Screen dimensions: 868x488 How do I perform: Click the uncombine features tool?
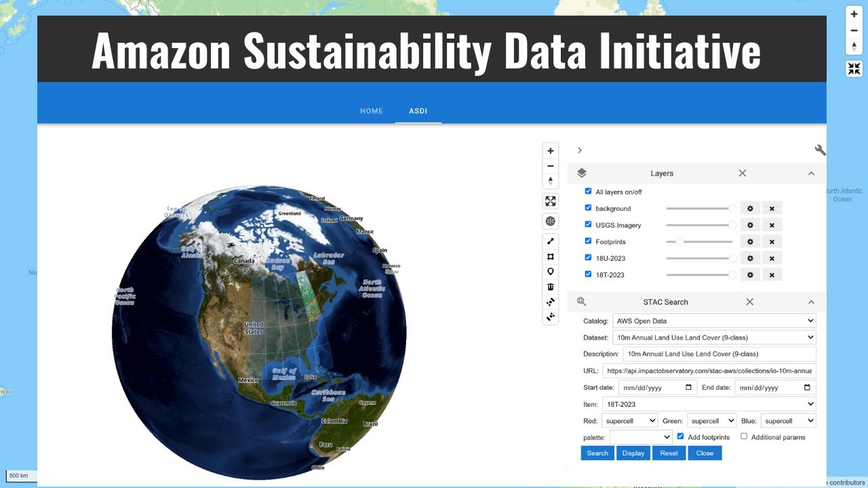tap(551, 317)
